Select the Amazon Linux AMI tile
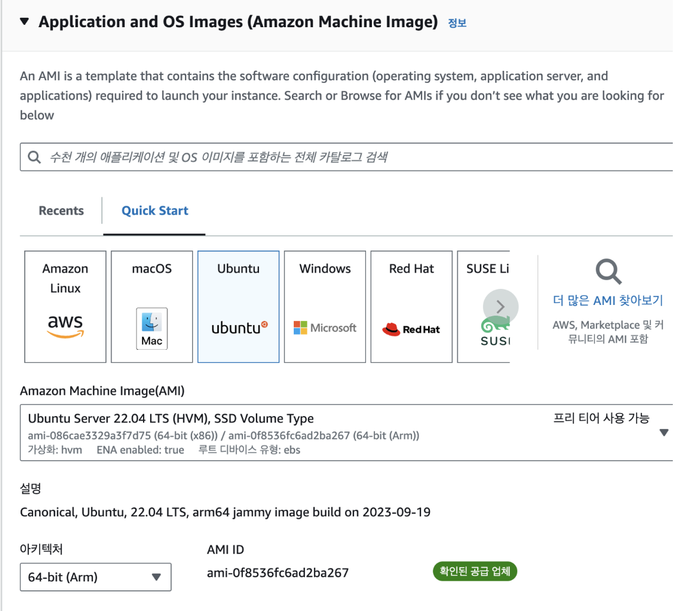 coord(65,307)
